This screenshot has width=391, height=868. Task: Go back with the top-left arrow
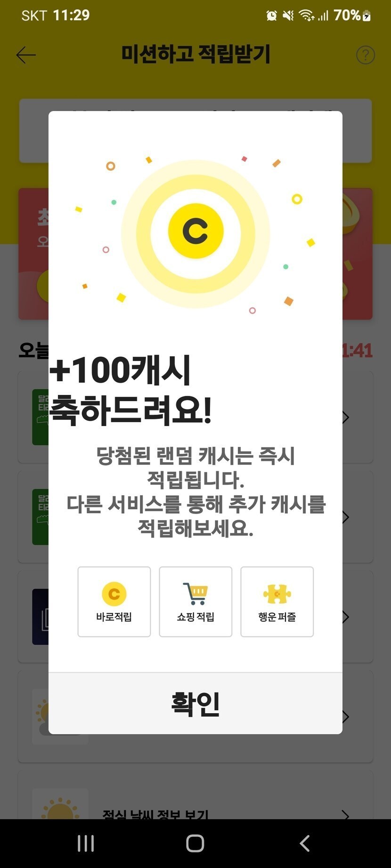click(26, 55)
